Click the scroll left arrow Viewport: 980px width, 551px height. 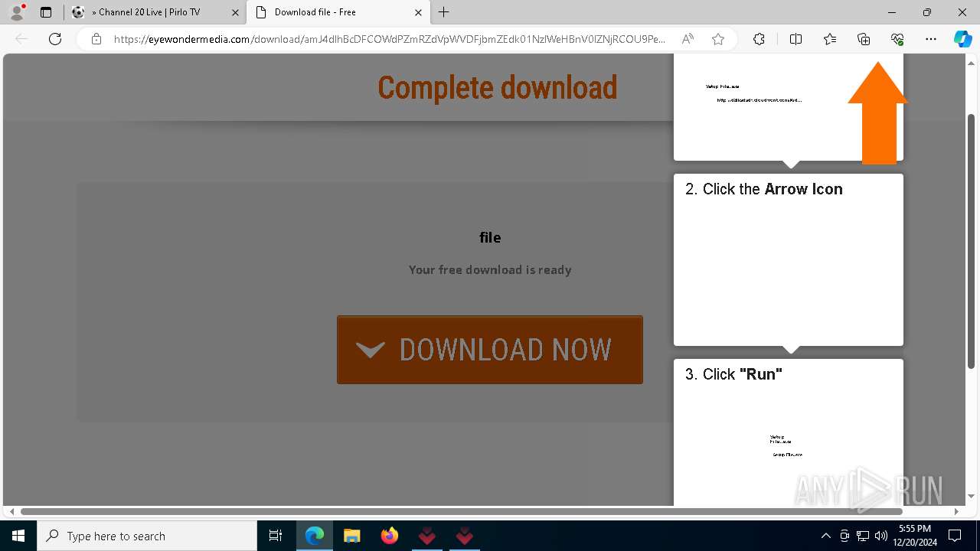click(x=11, y=511)
